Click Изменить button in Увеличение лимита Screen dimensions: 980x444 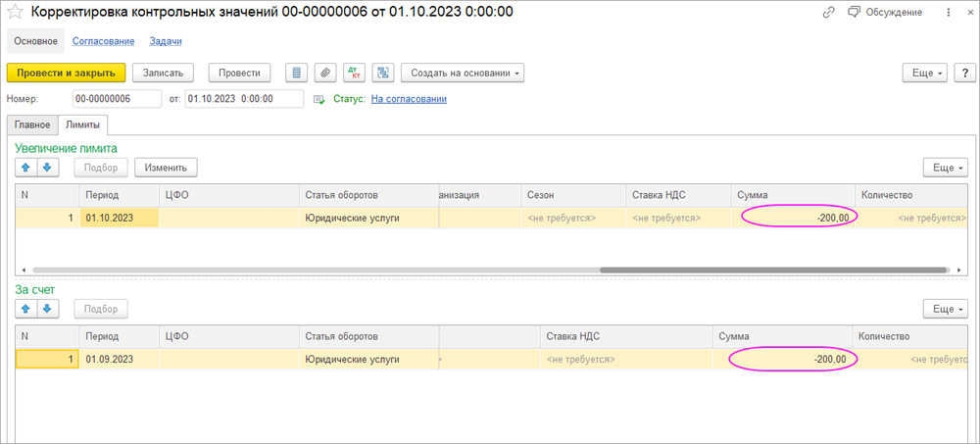click(166, 168)
